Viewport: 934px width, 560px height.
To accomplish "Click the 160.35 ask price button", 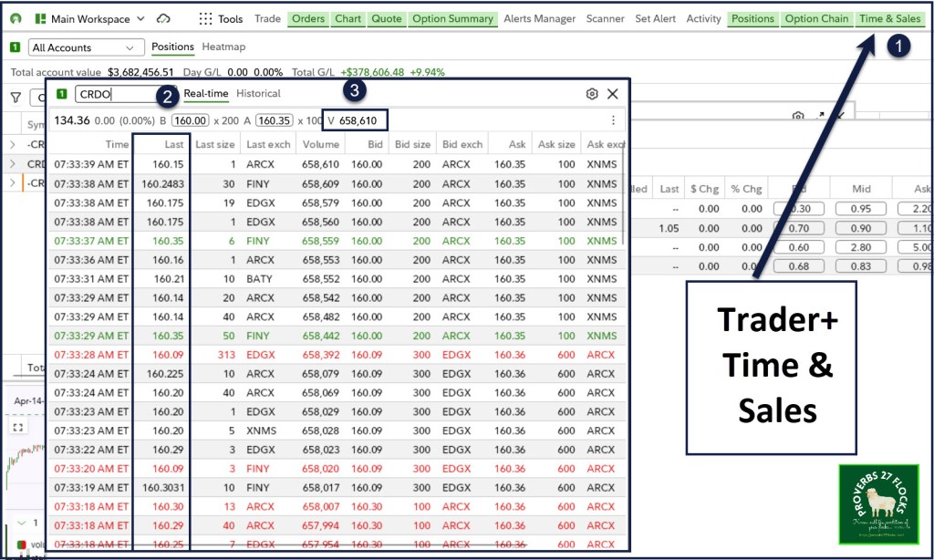I will (x=274, y=120).
